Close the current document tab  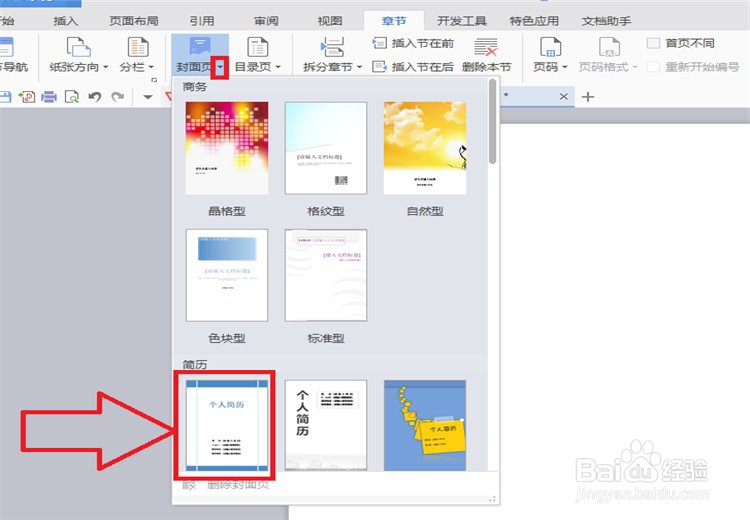tap(564, 97)
